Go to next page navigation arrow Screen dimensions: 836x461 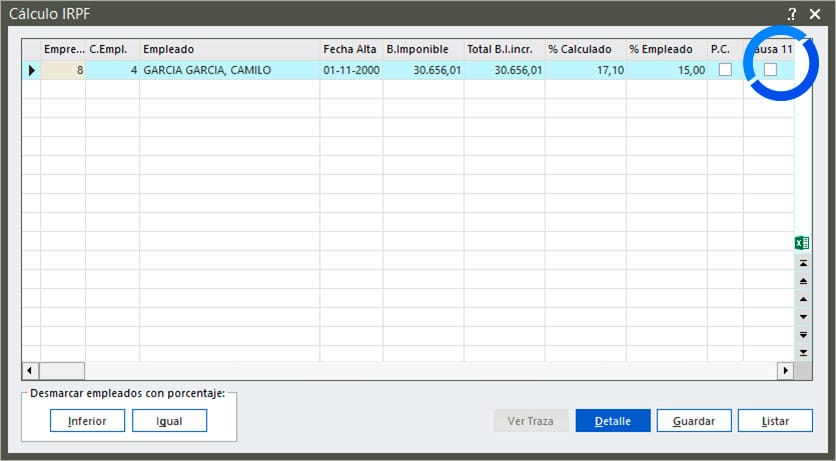[803, 335]
